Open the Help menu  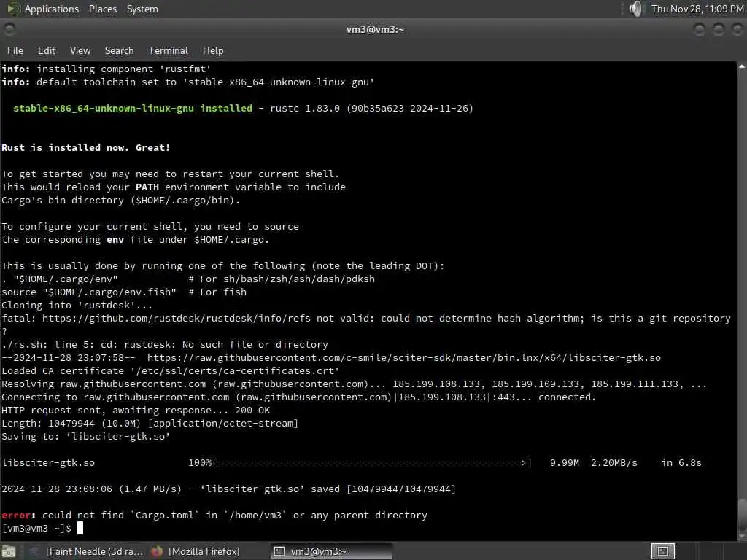pos(213,50)
